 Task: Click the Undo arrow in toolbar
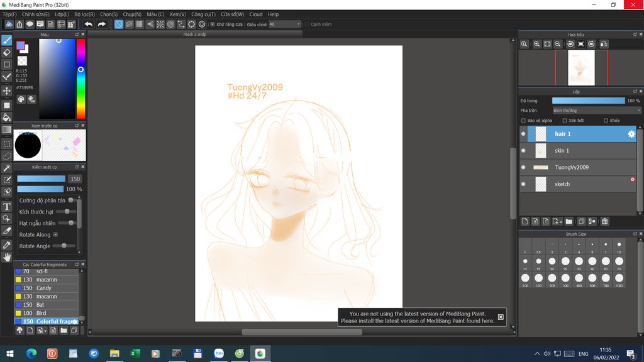[89, 25]
